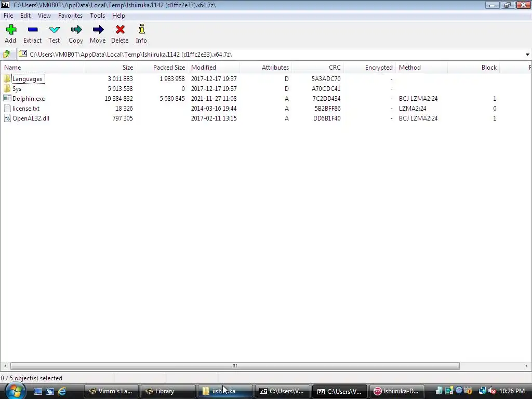Select the Dolphin.exe file name
Screen dimensions: 532x399
pos(29,98)
